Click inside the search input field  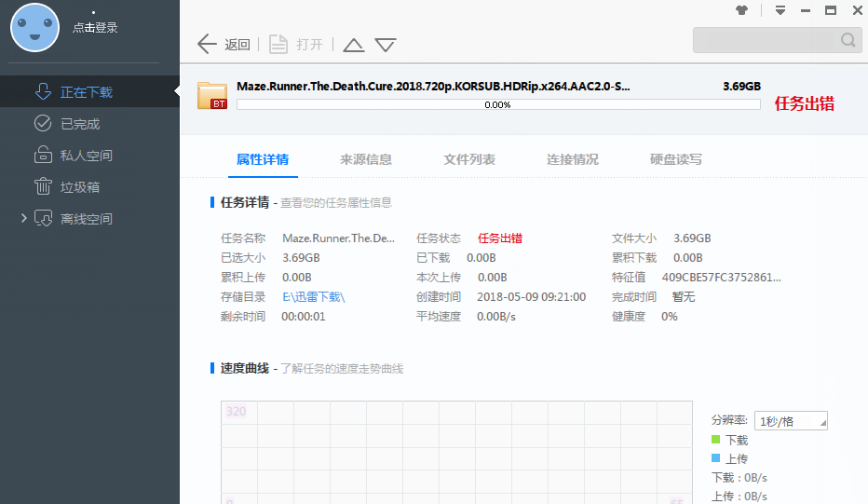[x=766, y=40]
